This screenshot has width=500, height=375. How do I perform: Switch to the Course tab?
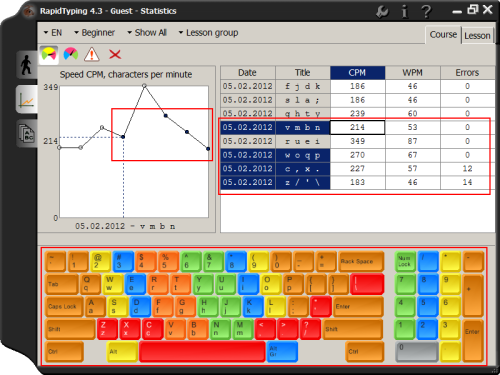click(443, 35)
